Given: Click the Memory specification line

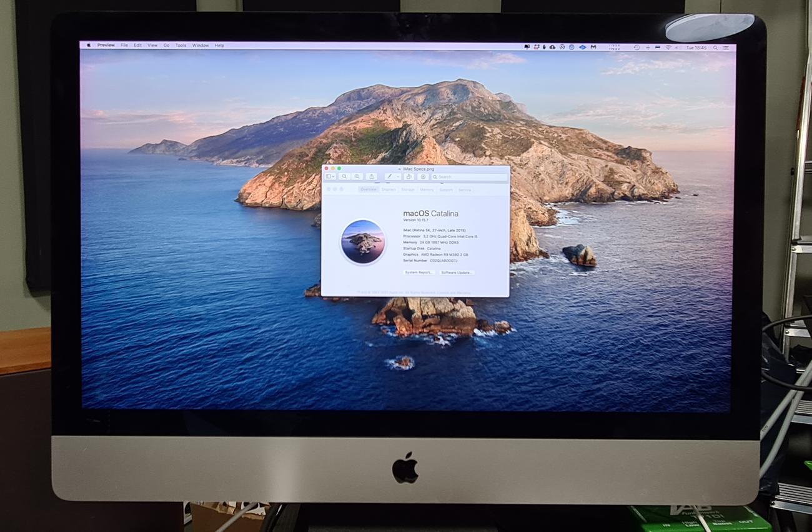Looking at the screenshot, I should [x=430, y=243].
